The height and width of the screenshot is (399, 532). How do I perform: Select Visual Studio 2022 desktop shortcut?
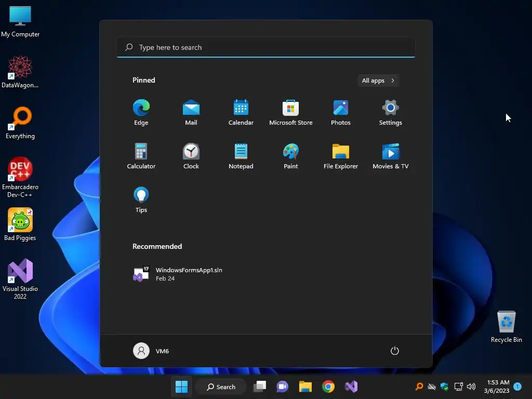pos(20,279)
